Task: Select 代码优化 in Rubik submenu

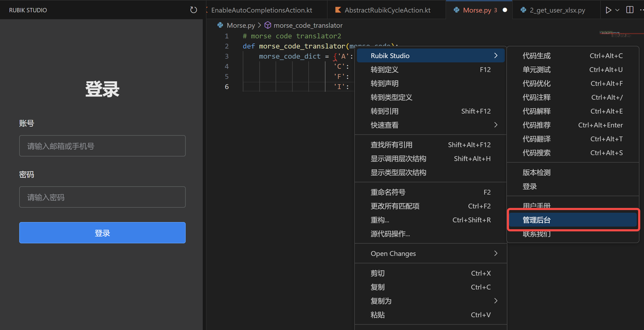Action: coord(573,84)
